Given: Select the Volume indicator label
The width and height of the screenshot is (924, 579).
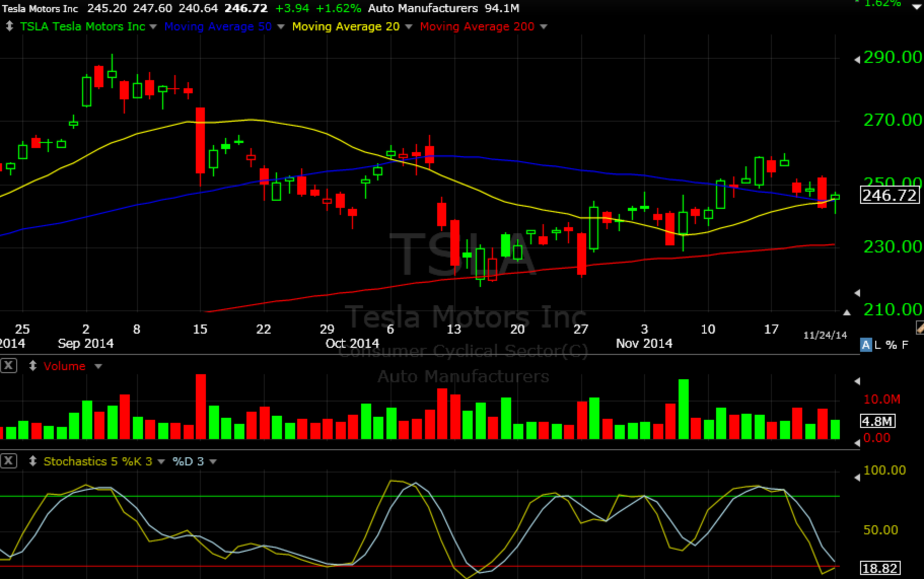Looking at the screenshot, I should tap(64, 366).
